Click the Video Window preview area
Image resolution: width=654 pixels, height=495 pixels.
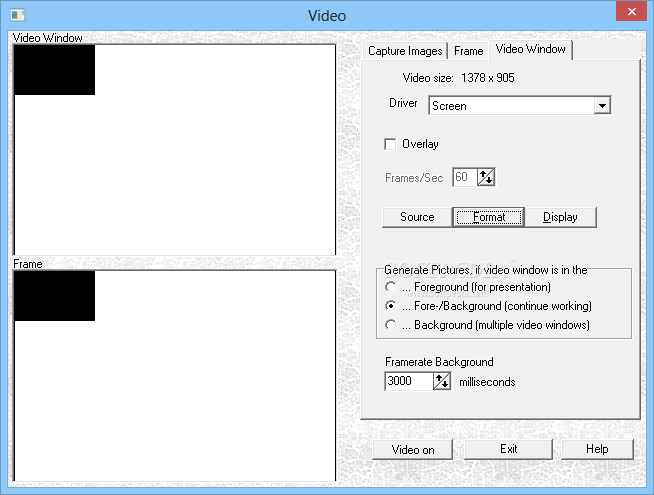point(174,150)
